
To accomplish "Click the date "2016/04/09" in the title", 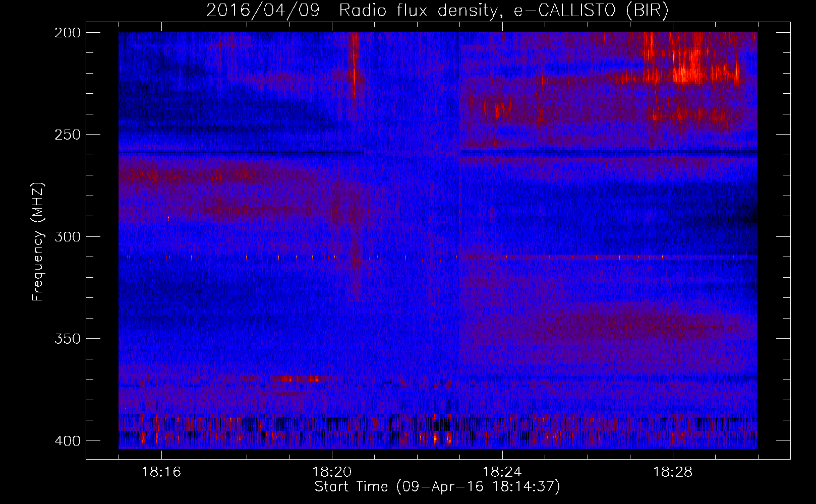I will [x=263, y=10].
